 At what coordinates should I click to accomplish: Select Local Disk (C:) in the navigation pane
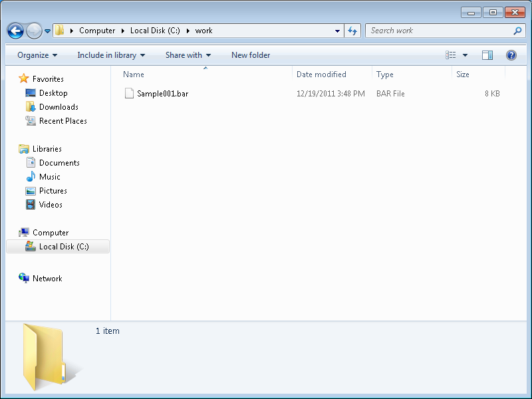pyautogui.click(x=64, y=247)
